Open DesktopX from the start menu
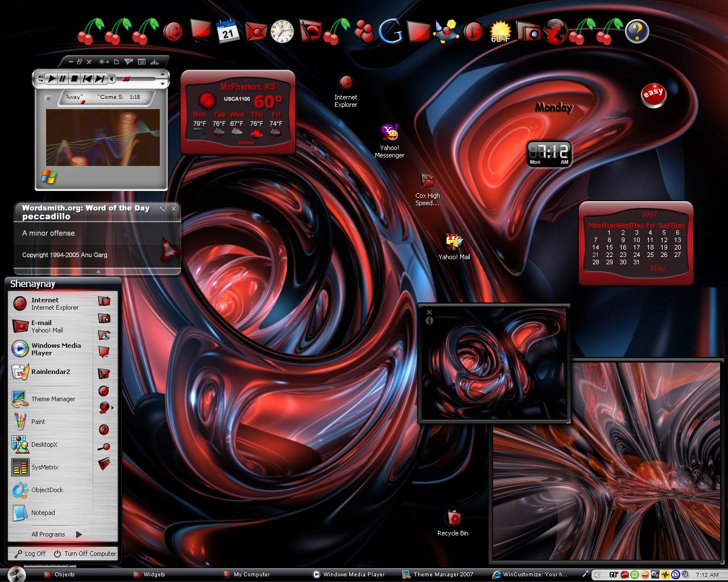 [x=44, y=444]
